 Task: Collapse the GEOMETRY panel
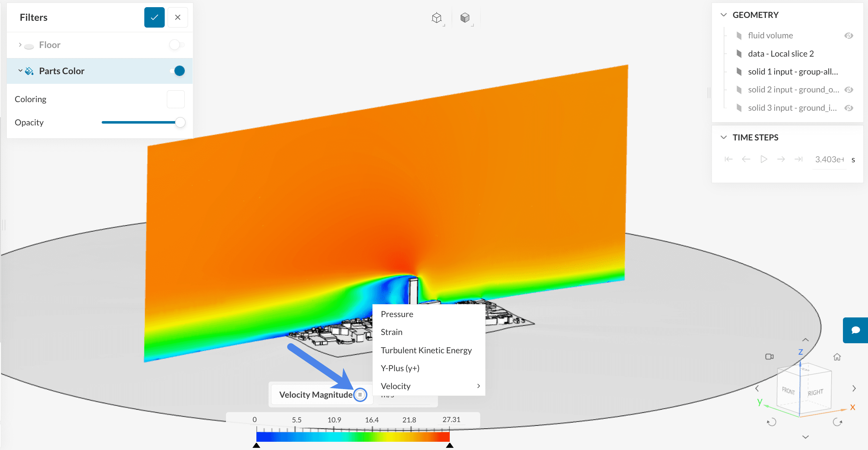click(x=724, y=15)
